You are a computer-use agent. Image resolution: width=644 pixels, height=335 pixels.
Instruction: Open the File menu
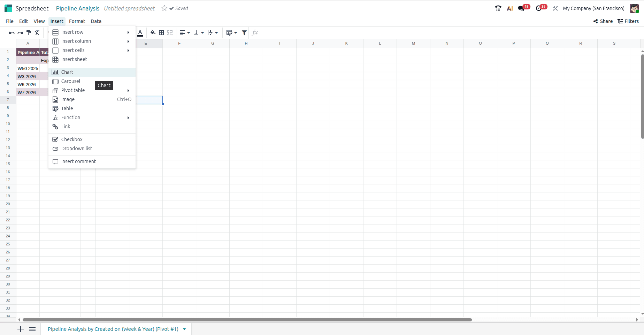pyautogui.click(x=9, y=21)
